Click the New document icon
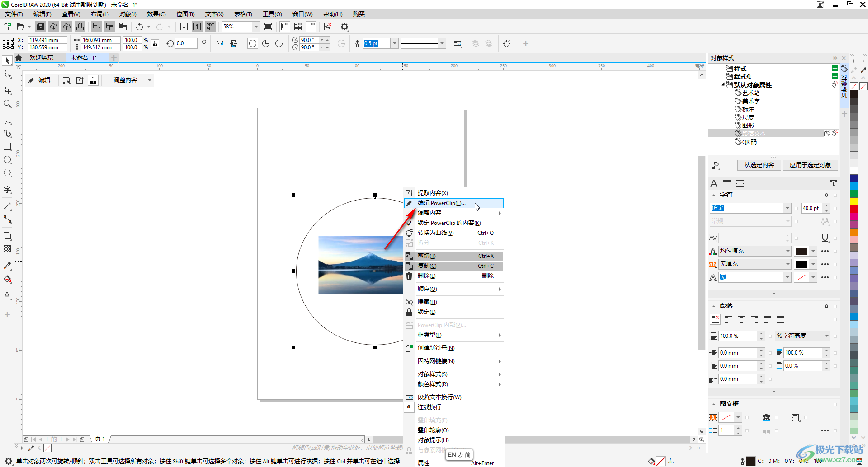868x467 pixels. tap(7, 27)
